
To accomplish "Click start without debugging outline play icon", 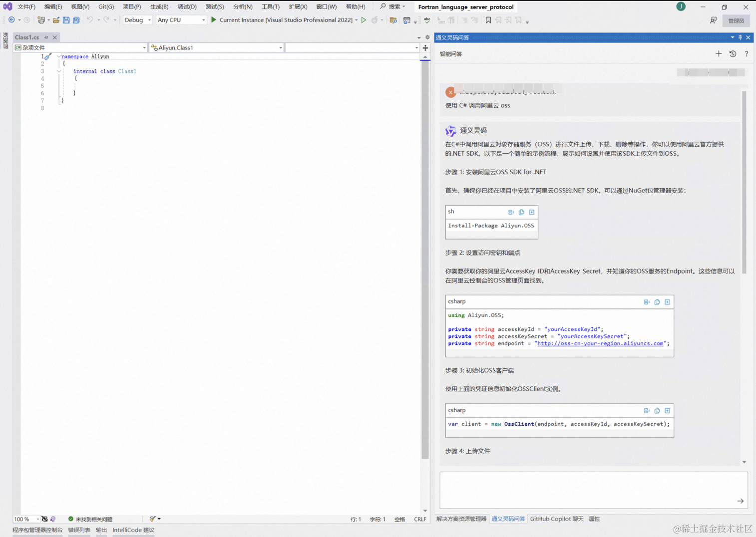I will coord(364,20).
